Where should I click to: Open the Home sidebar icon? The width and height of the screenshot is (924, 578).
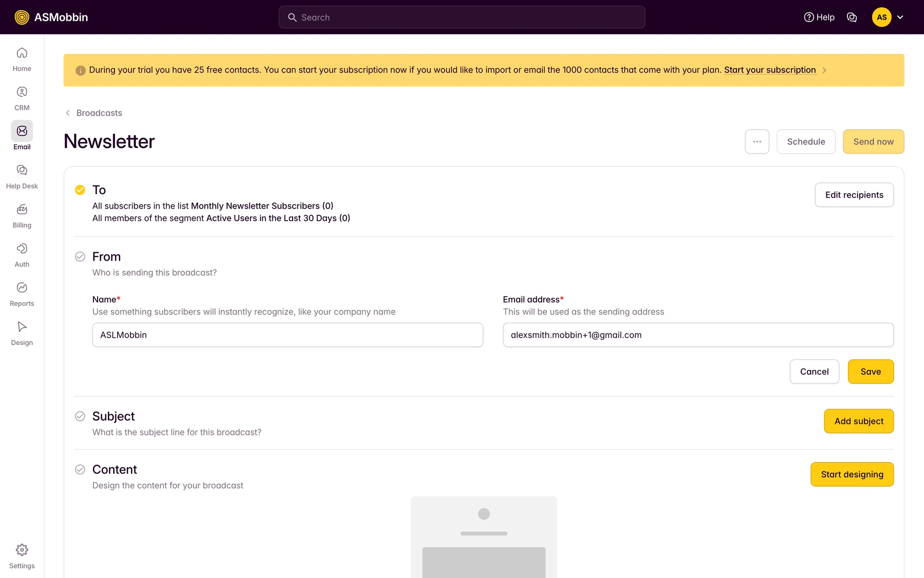tap(22, 53)
